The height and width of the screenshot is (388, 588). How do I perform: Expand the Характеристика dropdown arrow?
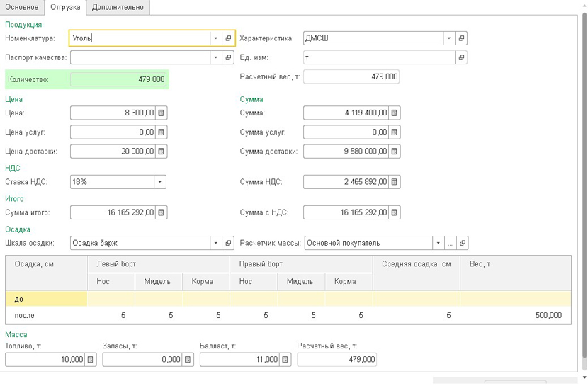click(x=448, y=38)
